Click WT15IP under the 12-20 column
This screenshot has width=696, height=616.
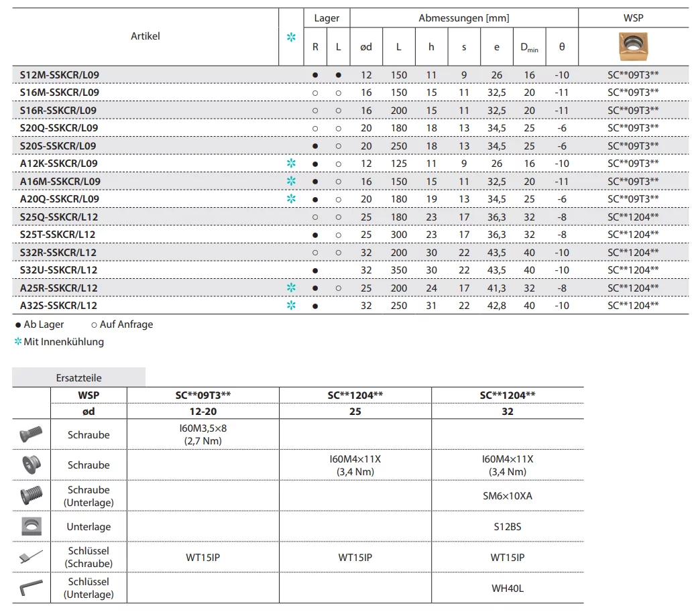[203, 558]
